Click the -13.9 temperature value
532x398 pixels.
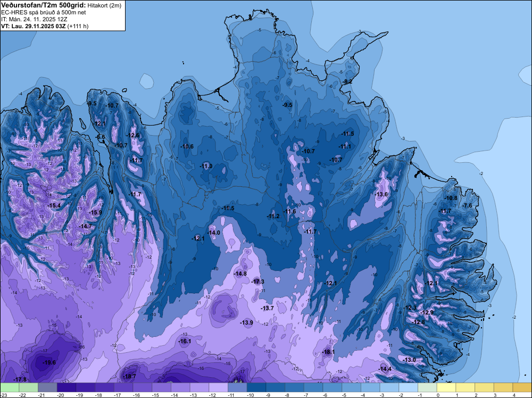[x=246, y=322]
